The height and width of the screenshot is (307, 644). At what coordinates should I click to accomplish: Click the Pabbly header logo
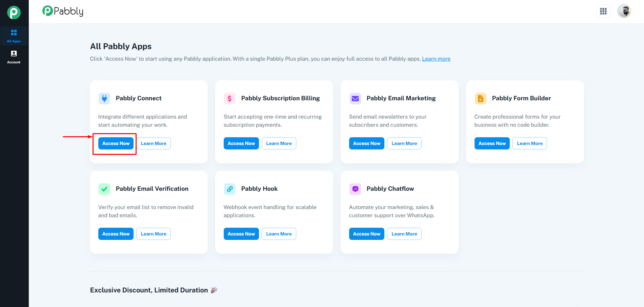point(63,11)
